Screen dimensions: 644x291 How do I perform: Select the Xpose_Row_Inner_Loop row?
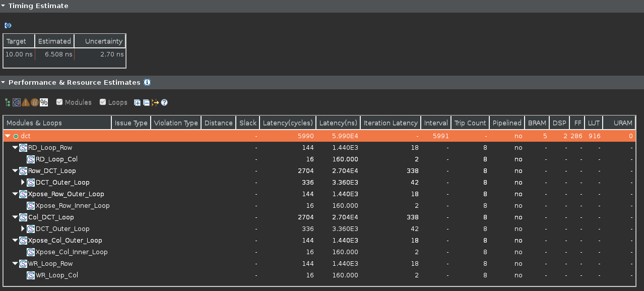[73, 206]
